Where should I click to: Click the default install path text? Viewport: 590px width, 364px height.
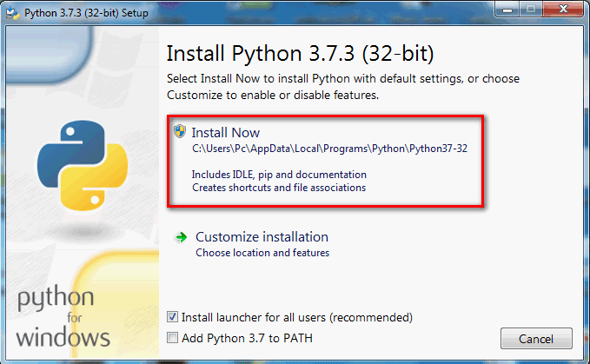tap(329, 149)
